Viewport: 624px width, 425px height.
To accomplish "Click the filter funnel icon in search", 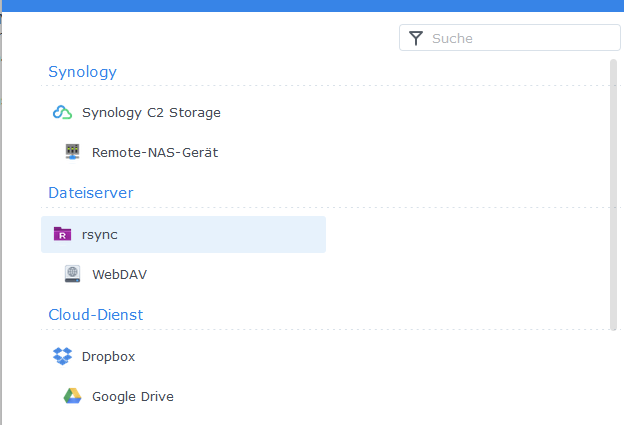I will click(x=416, y=38).
